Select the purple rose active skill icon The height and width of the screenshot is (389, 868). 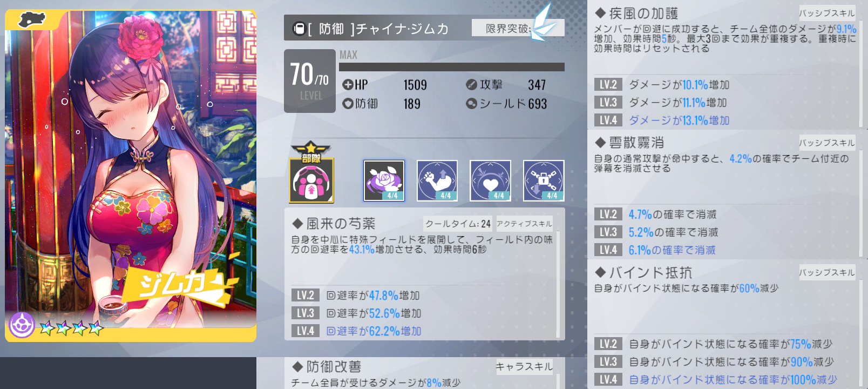(384, 180)
